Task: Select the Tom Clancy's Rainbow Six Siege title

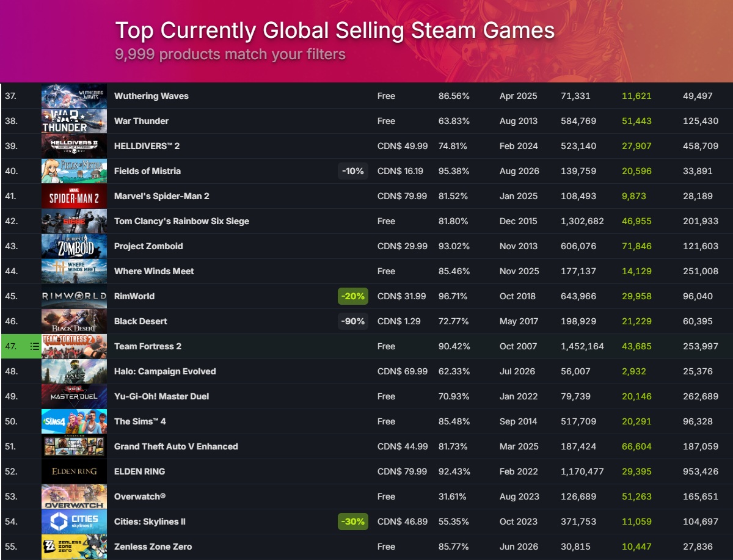Action: coord(181,221)
